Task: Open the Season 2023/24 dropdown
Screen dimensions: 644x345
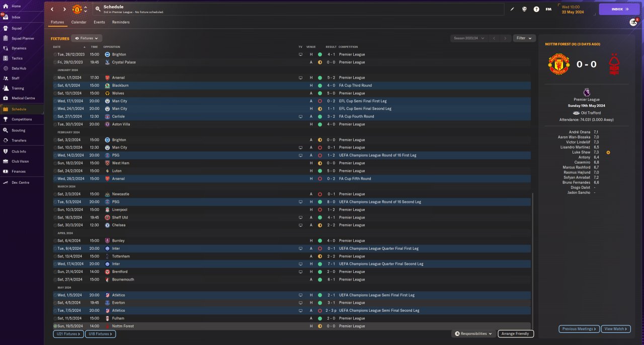Action: [x=469, y=38]
